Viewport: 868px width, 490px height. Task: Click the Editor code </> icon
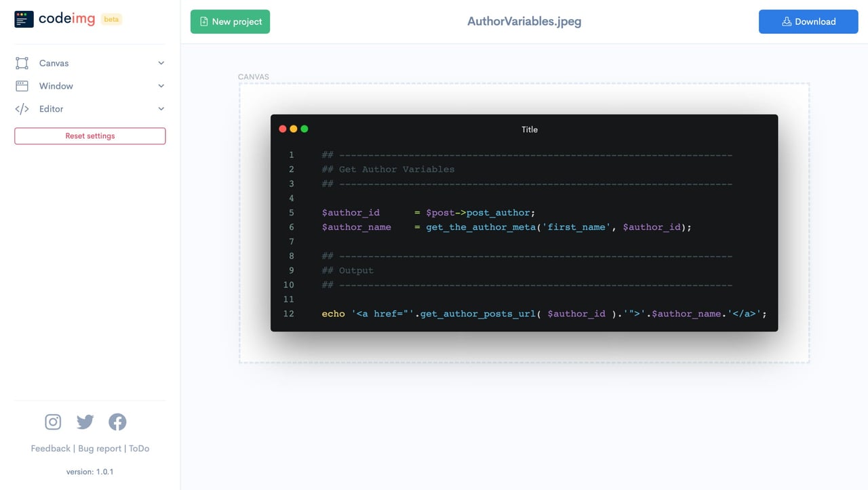tap(22, 108)
